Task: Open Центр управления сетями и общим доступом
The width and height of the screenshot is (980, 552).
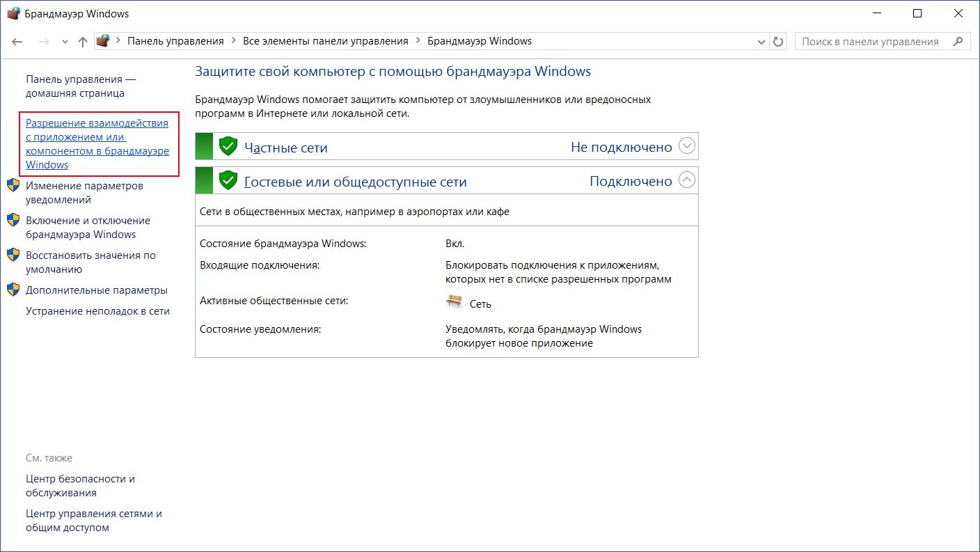Action: tap(94, 521)
